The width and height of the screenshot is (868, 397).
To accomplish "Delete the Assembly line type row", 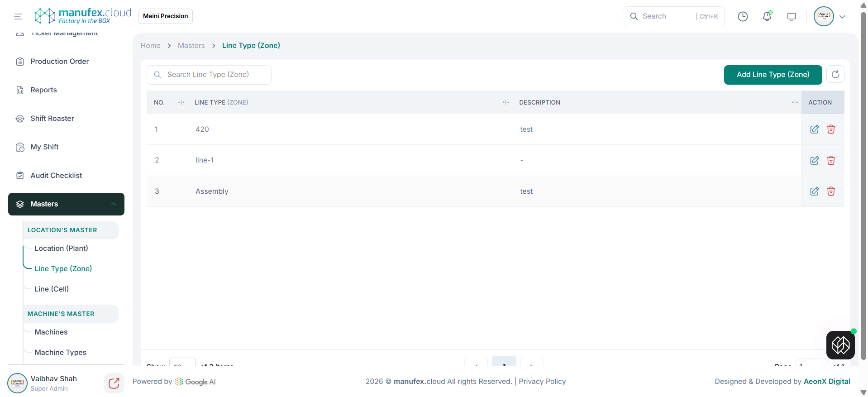I will [x=831, y=191].
